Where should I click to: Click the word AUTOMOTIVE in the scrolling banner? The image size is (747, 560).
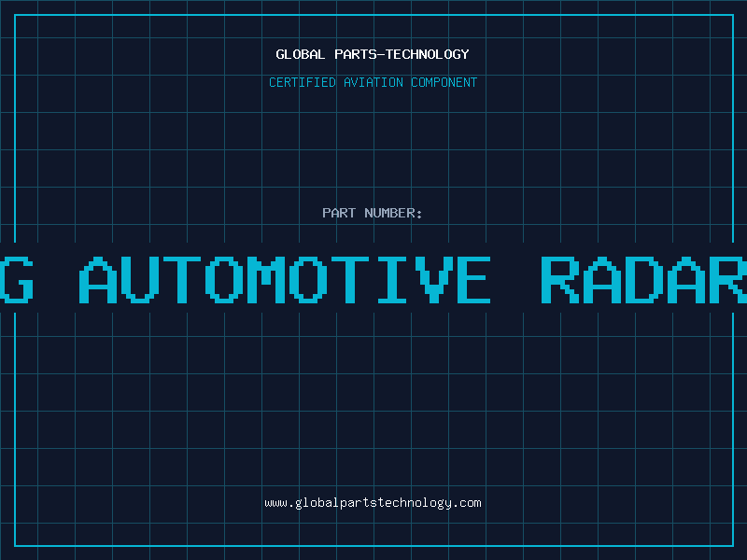[285, 279]
